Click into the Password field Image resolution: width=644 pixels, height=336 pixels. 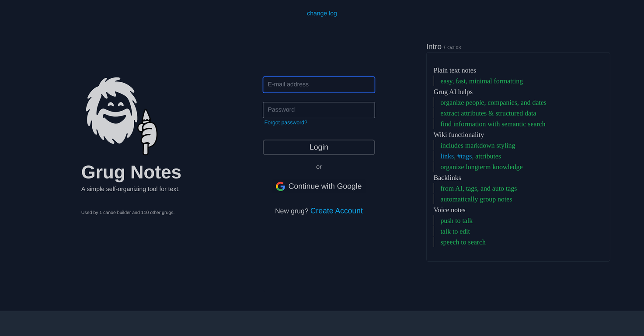[x=319, y=110]
